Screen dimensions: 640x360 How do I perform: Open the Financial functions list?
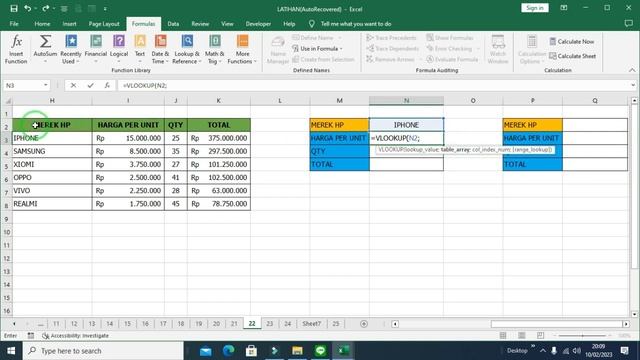click(x=96, y=49)
